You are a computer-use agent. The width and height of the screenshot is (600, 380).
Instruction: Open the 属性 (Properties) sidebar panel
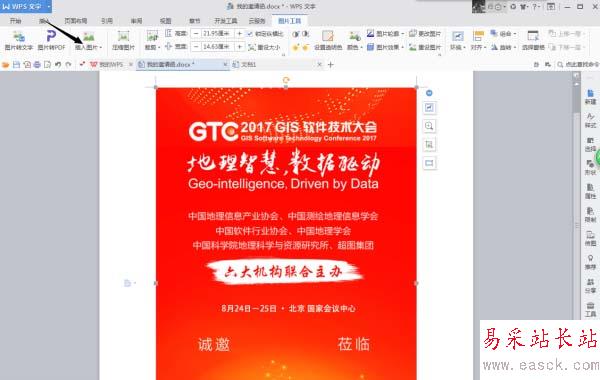pyautogui.click(x=590, y=191)
